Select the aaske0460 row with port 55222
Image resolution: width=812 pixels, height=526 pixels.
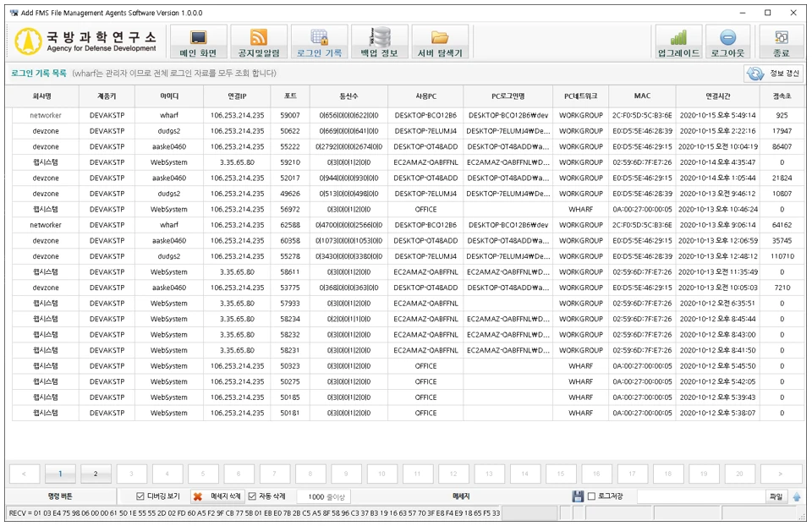408,146
